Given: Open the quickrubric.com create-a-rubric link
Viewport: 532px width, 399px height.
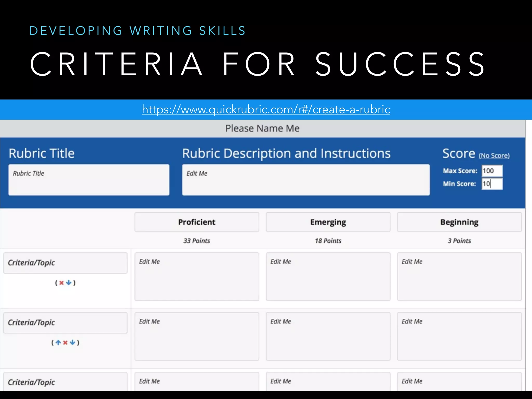Looking at the screenshot, I should (x=266, y=109).
